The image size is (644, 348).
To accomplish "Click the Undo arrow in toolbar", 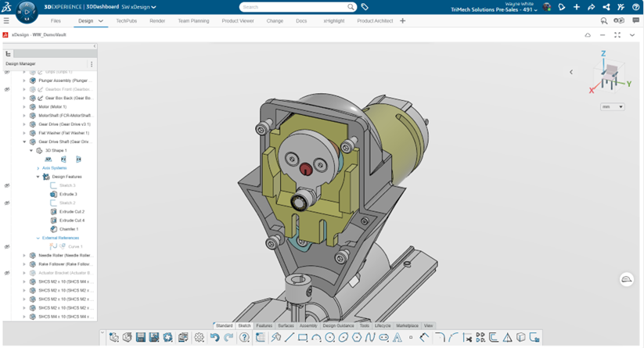I will tap(214, 338).
